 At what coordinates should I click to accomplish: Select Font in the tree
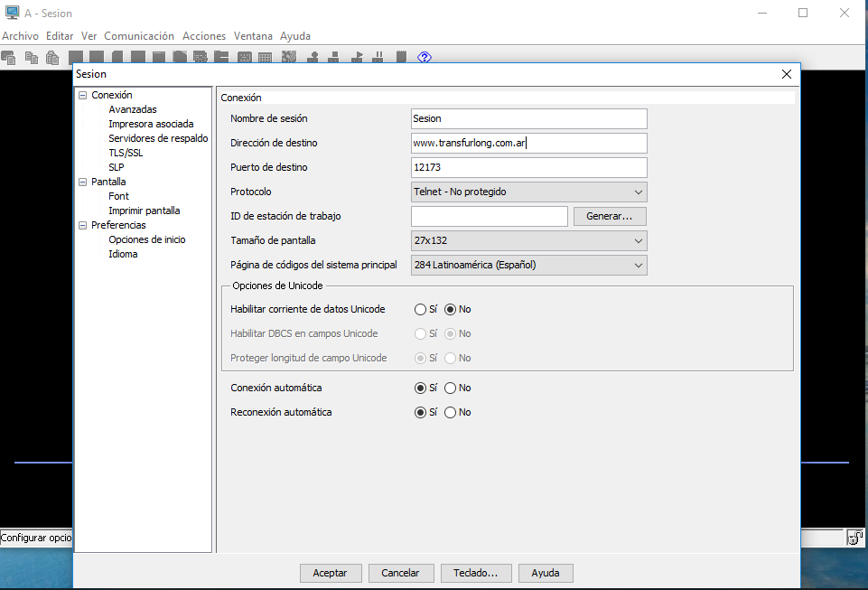pyautogui.click(x=118, y=196)
